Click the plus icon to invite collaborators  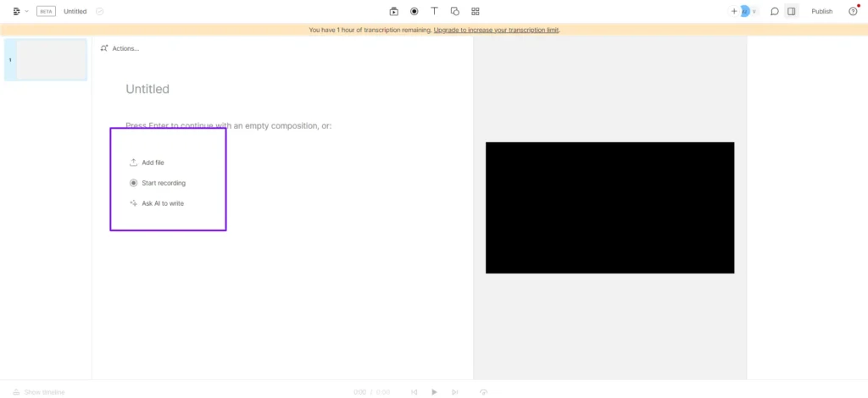(x=734, y=11)
